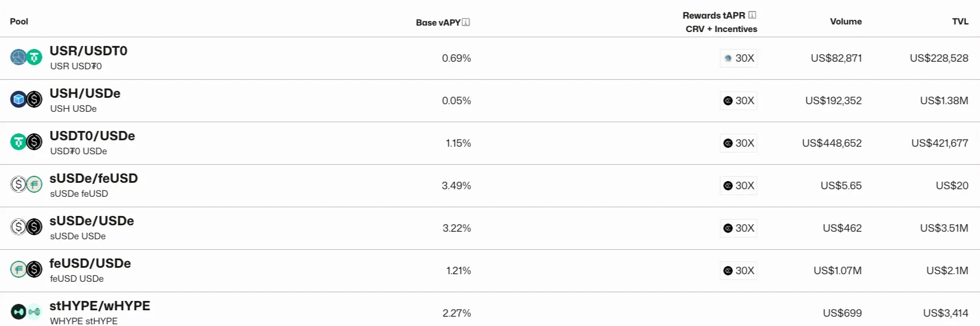Click the stHYPE/wHYPE pool token icons
The image size is (980, 326).
pyautogui.click(x=26, y=312)
